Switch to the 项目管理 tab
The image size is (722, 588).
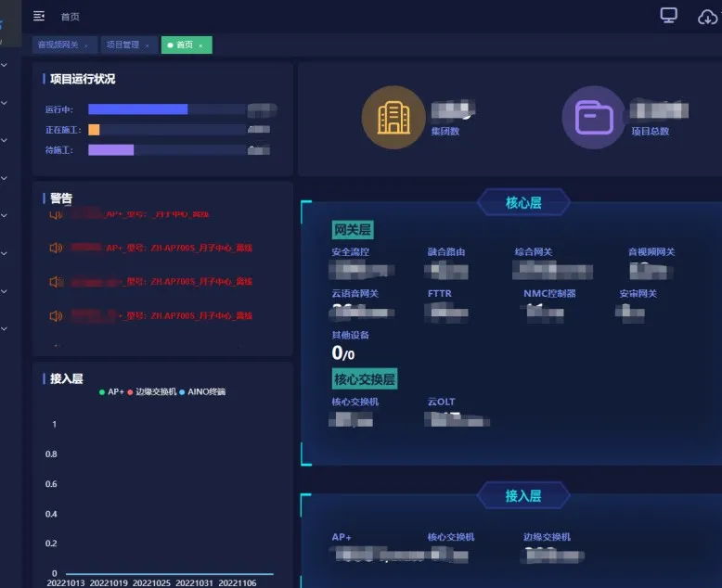[x=122, y=45]
